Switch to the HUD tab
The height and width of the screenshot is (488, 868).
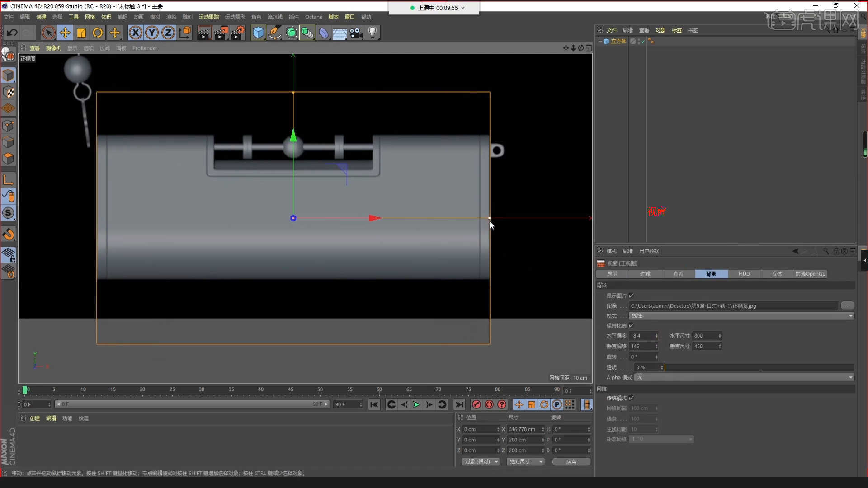coord(744,274)
